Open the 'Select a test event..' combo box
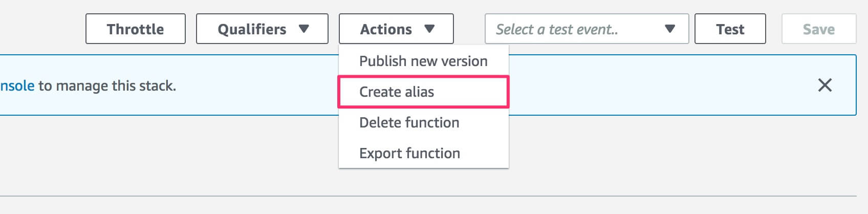Image resolution: width=868 pixels, height=214 pixels. click(x=586, y=29)
